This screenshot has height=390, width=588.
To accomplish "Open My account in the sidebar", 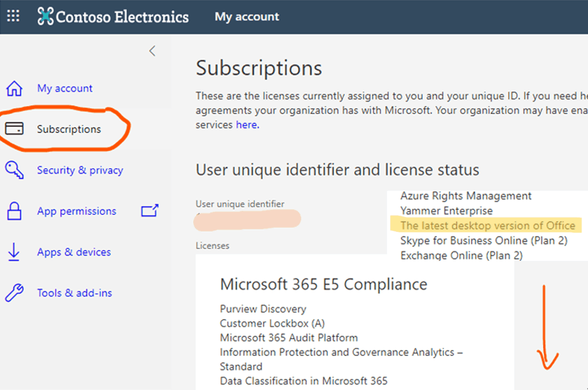I will tap(64, 88).
